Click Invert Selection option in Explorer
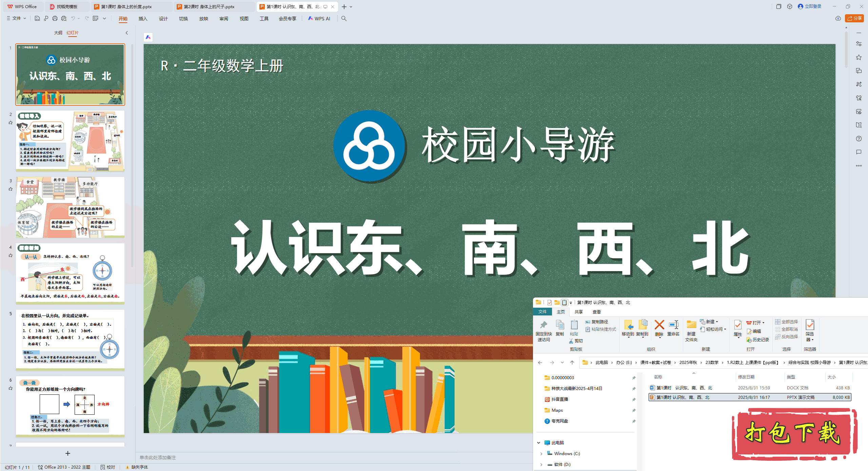 click(787, 336)
